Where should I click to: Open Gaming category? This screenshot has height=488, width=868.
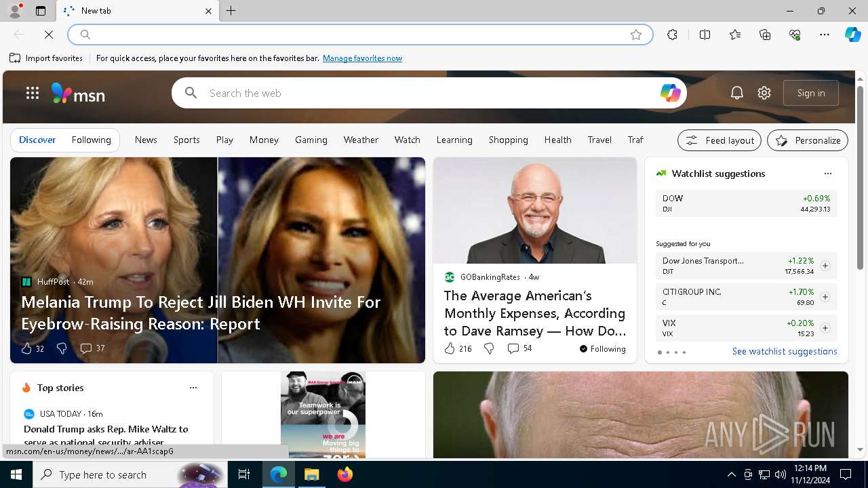tap(311, 140)
